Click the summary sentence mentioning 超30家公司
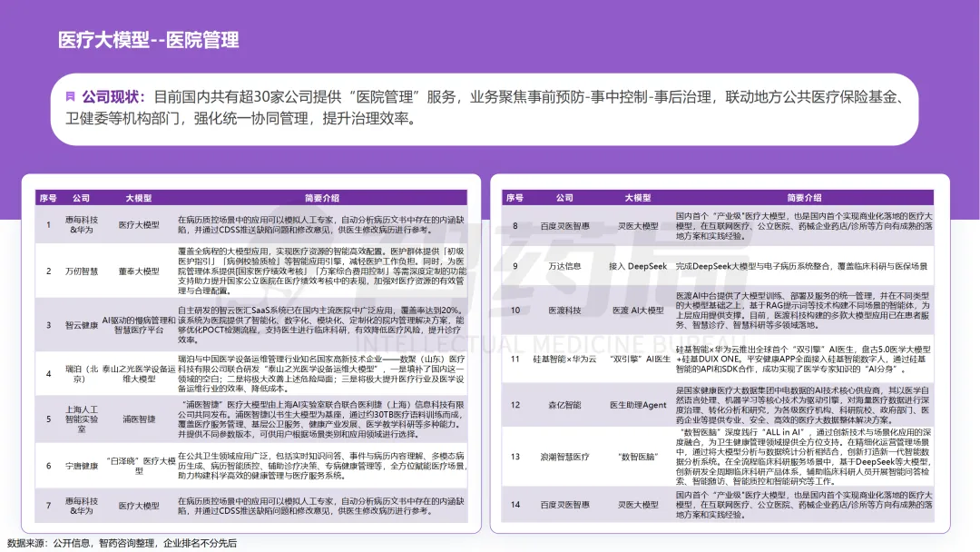Screen dimensions: 980x552 pyautogui.click(x=485, y=107)
